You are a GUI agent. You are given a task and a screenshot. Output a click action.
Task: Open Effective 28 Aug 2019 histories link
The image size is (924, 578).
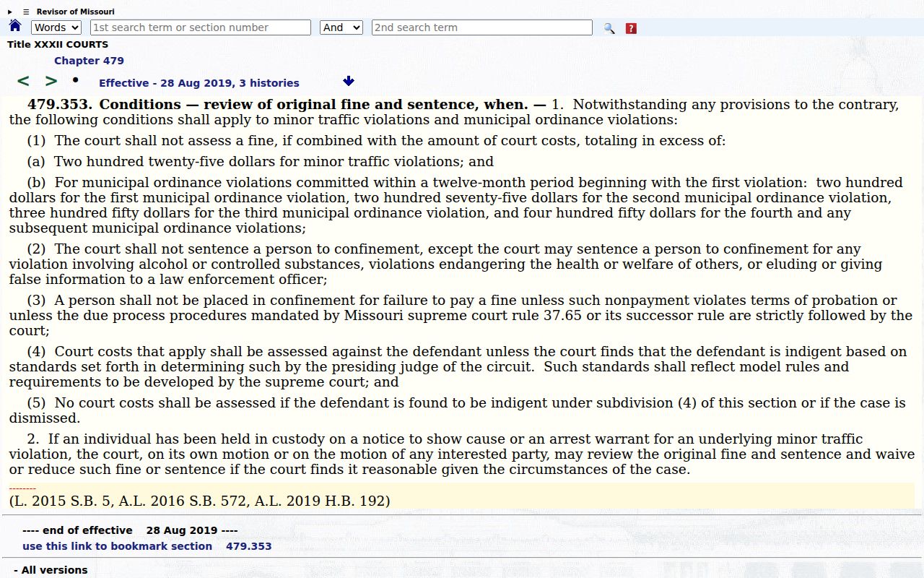(199, 83)
